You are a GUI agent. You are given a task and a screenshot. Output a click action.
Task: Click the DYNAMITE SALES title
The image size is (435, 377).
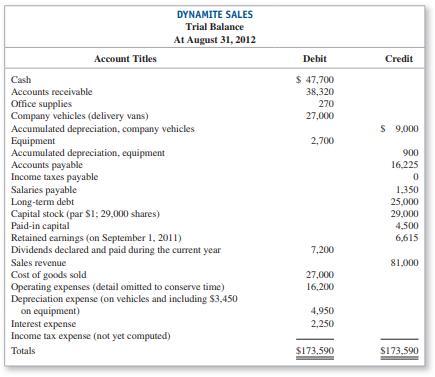point(215,15)
